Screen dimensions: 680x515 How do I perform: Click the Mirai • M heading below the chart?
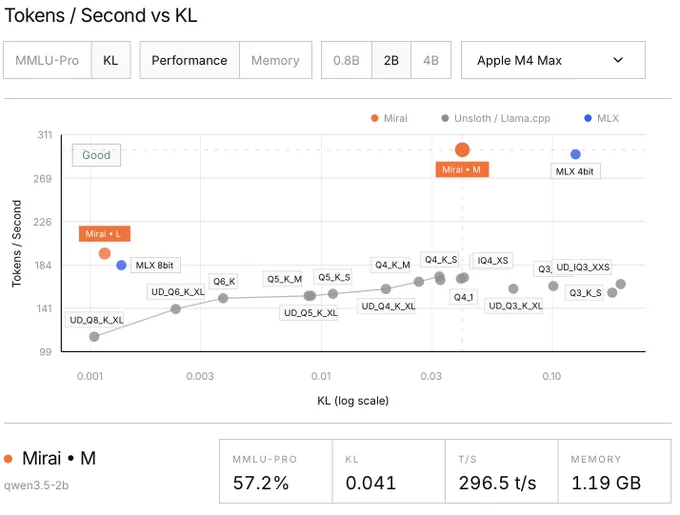[59, 458]
